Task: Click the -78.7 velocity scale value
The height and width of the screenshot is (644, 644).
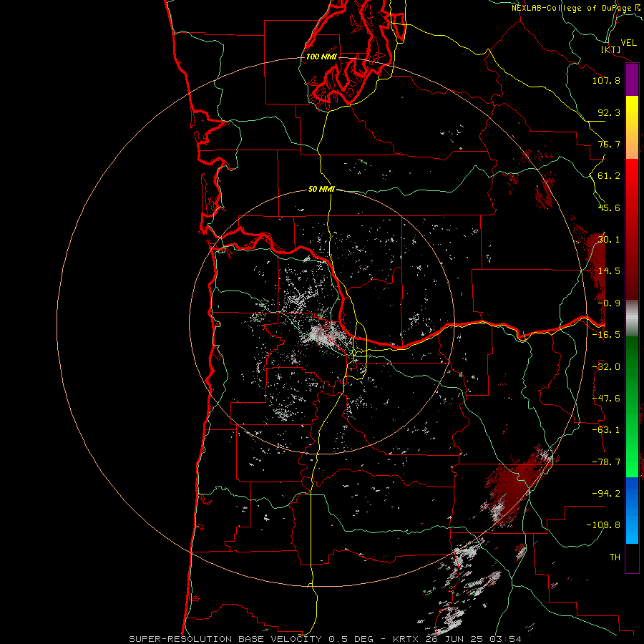Action: click(x=606, y=462)
